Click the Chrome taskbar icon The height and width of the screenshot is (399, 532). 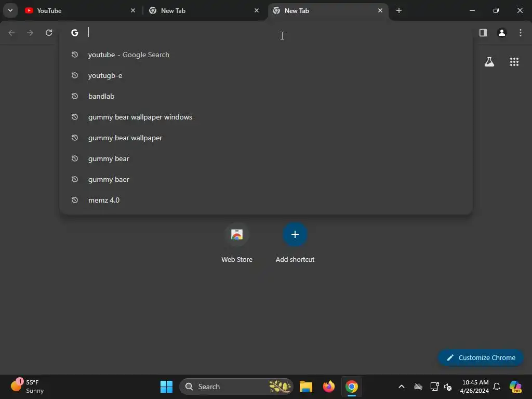pyautogui.click(x=352, y=387)
